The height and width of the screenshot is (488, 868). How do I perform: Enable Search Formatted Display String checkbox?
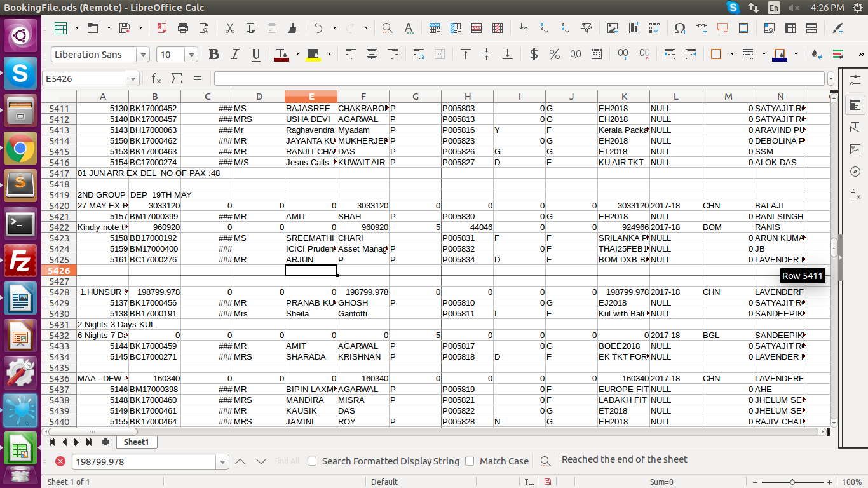tap(312, 461)
